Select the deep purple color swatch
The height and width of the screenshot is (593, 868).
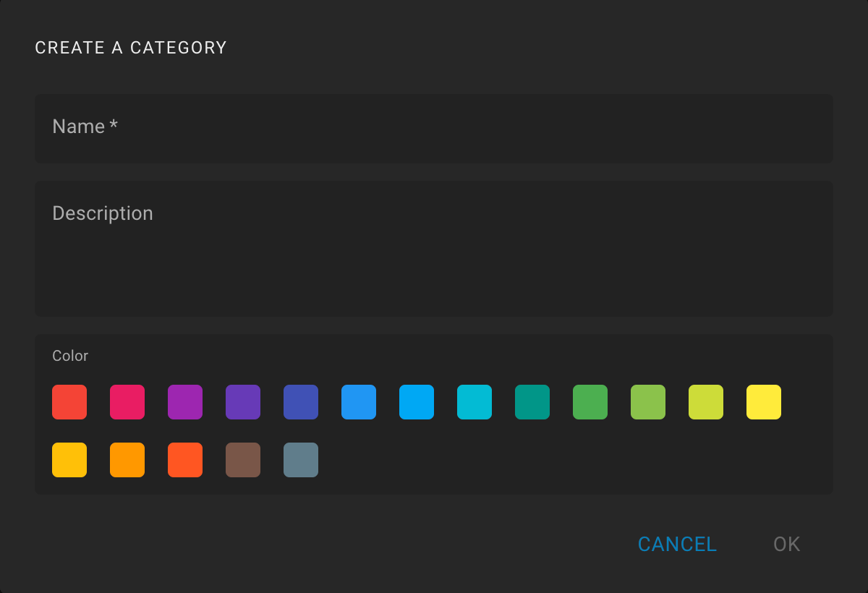pyautogui.click(x=243, y=402)
